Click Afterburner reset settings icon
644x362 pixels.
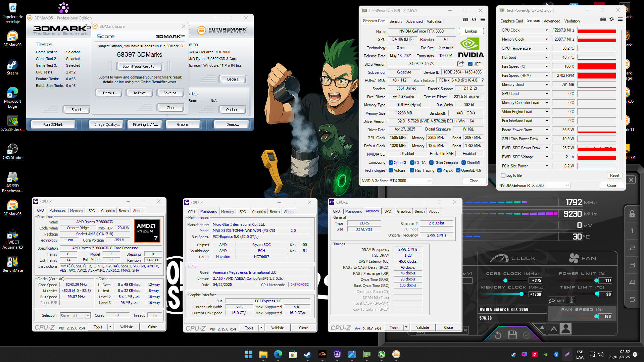point(498,335)
